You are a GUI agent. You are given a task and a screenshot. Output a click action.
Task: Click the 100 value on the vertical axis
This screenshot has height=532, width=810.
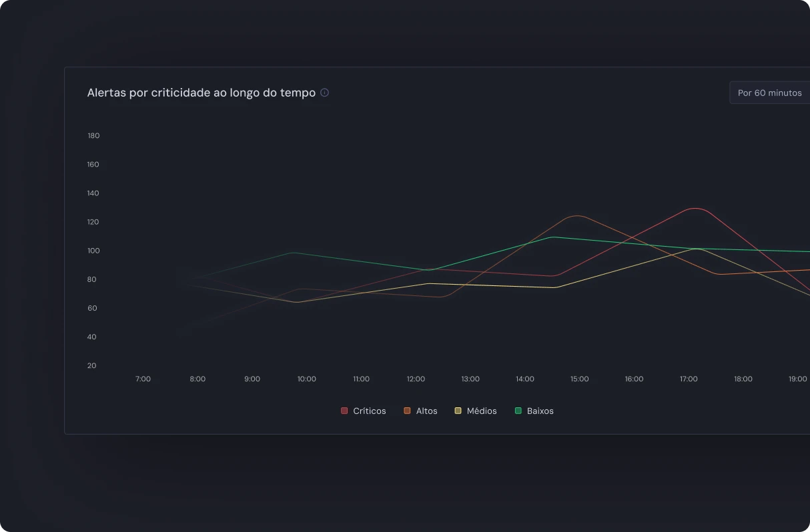pyautogui.click(x=93, y=251)
